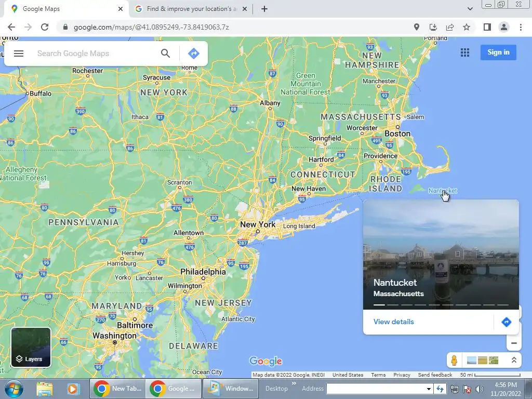Focus the Search Google Maps field
The height and width of the screenshot is (399, 532).
point(95,54)
